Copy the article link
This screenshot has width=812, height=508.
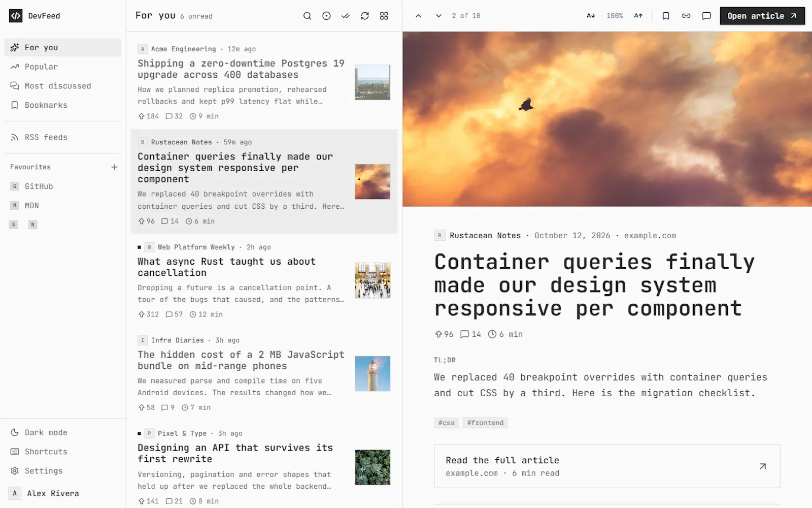[686, 16]
